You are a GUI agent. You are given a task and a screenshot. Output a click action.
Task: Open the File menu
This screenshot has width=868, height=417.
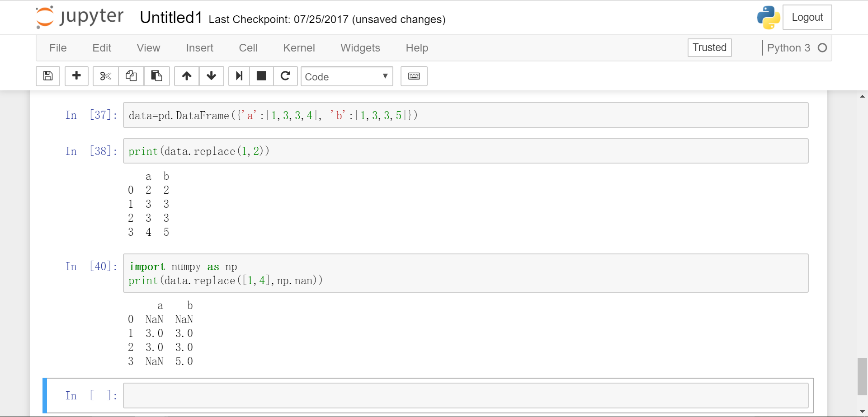point(58,48)
